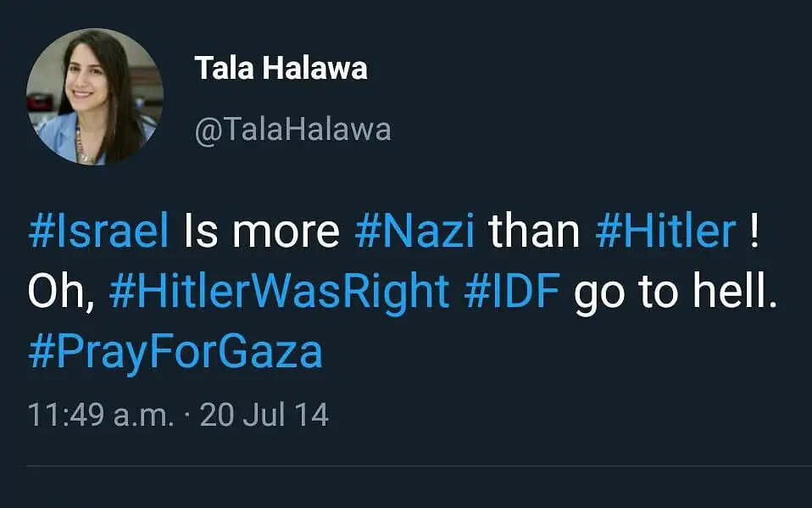Click the 20 Jul 14 date
Image resolution: width=812 pixels, height=508 pixels.
pos(264,415)
